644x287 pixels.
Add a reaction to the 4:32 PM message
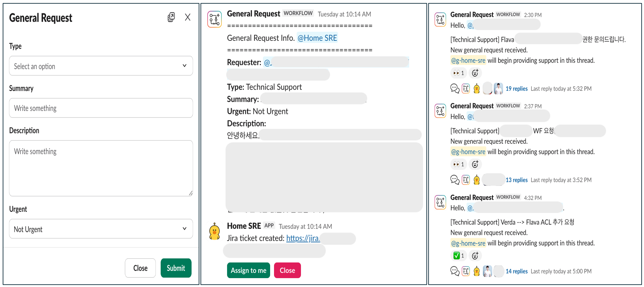point(475,255)
